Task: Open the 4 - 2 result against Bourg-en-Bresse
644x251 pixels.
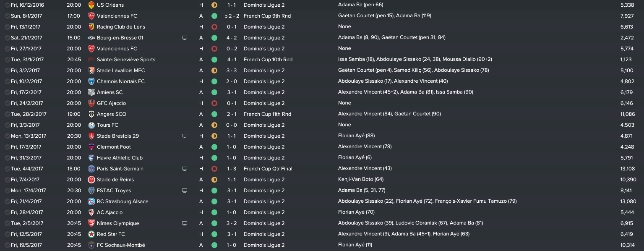Action: click(232, 38)
